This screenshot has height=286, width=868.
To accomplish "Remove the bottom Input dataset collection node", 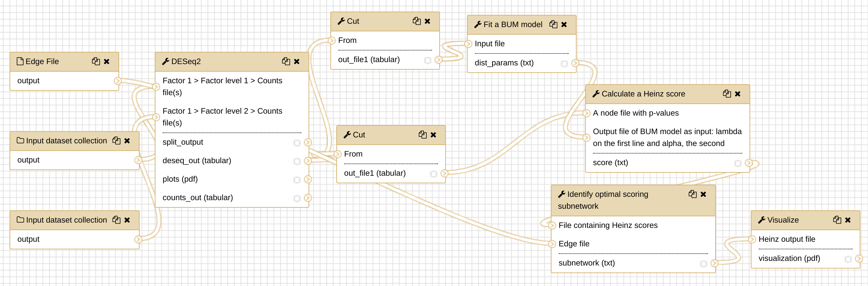I will pos(127,220).
